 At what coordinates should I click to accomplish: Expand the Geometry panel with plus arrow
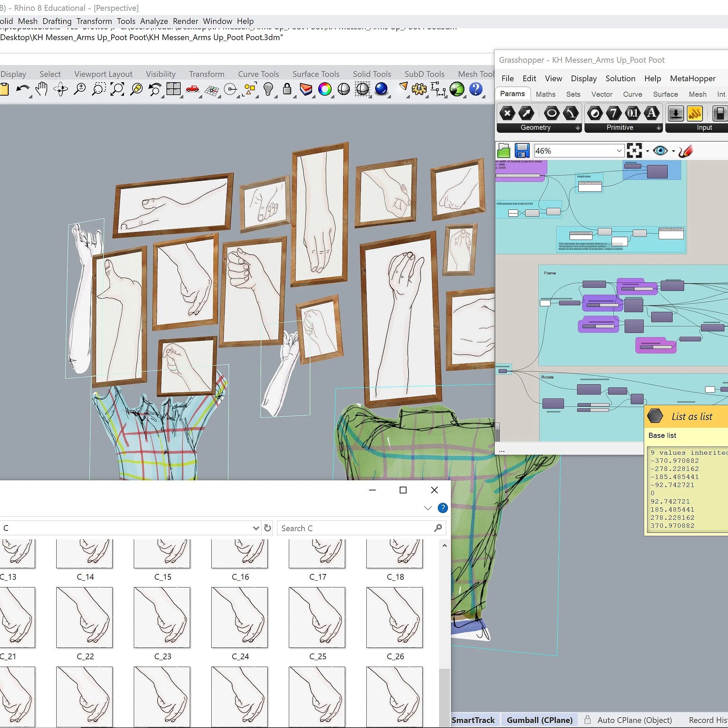click(x=578, y=128)
